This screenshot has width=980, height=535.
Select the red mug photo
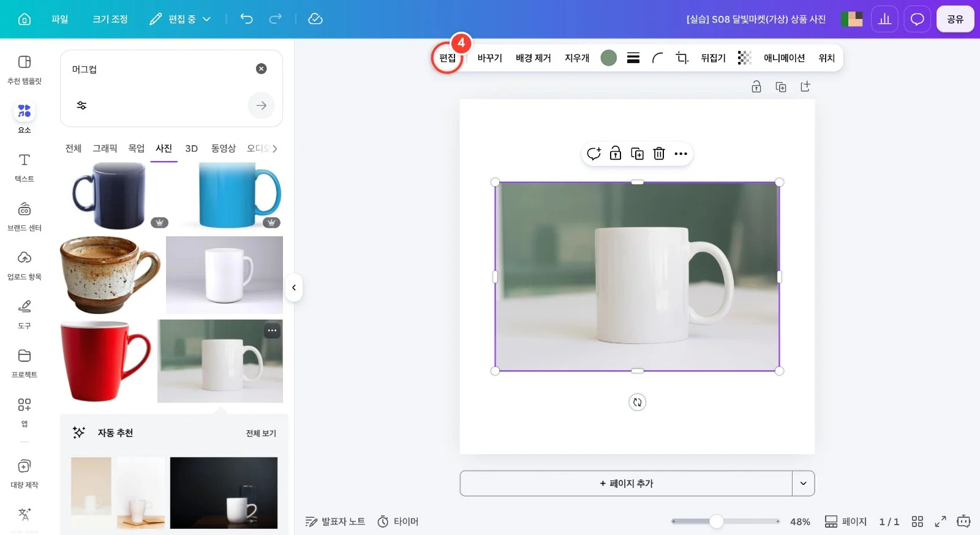106,361
